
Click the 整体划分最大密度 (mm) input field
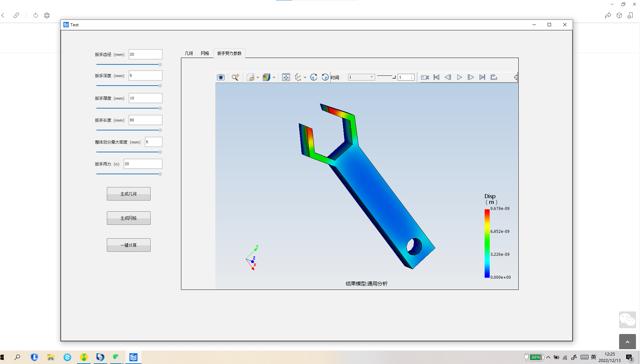(154, 142)
